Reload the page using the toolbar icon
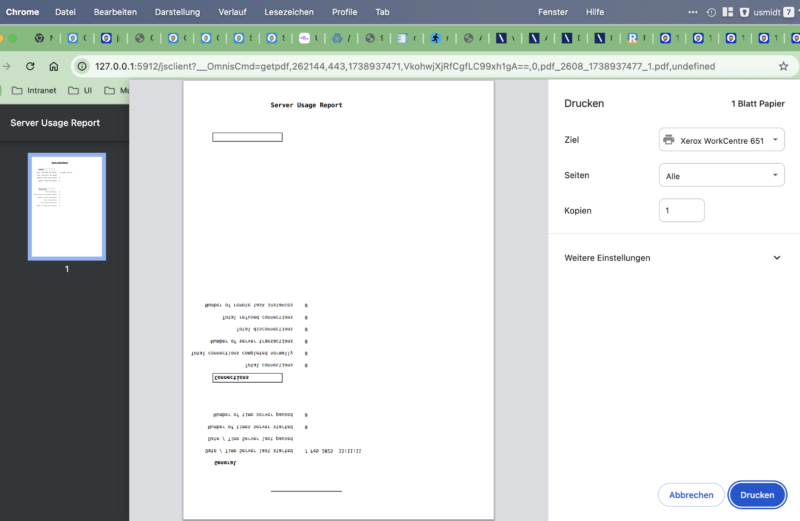The height and width of the screenshot is (521, 800). (x=30, y=66)
